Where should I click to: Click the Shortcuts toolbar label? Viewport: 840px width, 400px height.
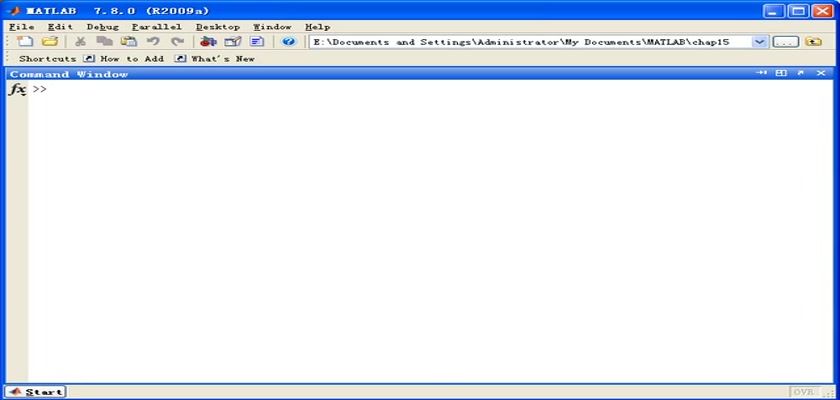(47, 58)
